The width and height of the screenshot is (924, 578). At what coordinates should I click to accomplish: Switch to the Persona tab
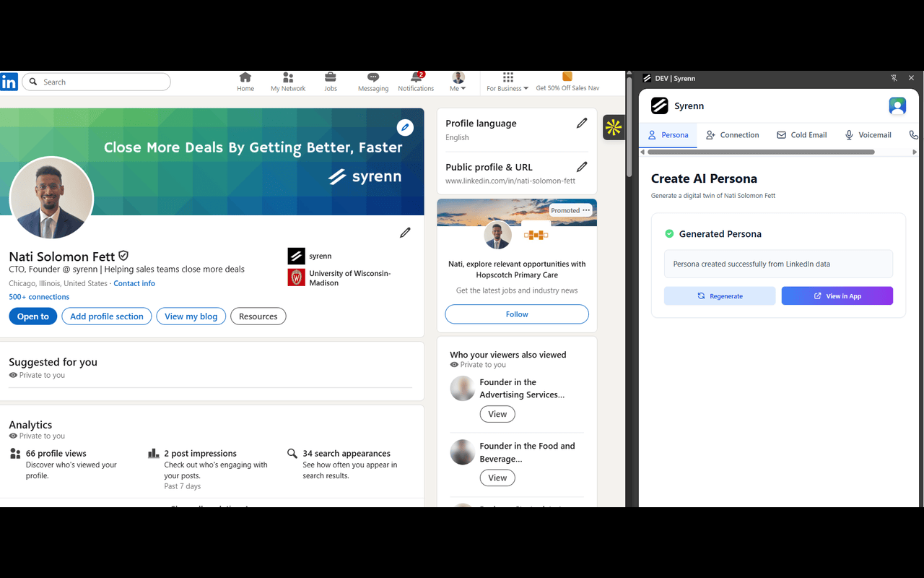click(x=668, y=135)
